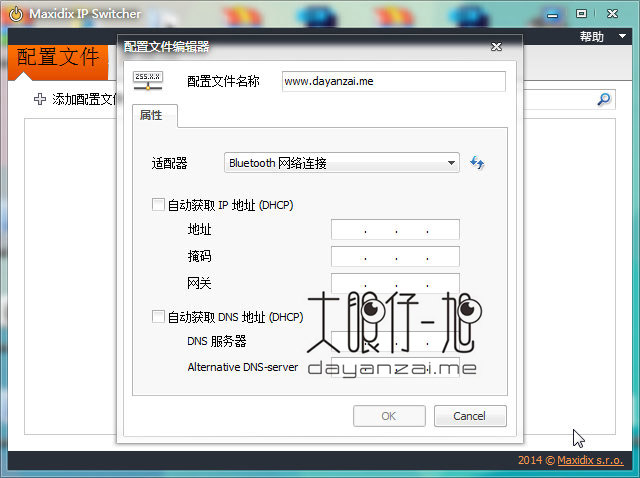Click the 网关 gateway field
This screenshot has height=478, width=640.
tap(395, 283)
